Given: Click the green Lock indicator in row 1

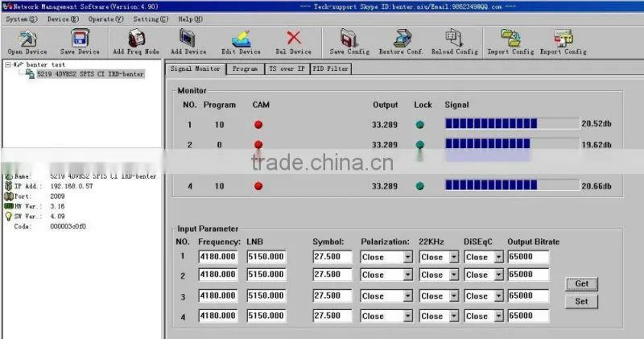Looking at the screenshot, I should [419, 125].
